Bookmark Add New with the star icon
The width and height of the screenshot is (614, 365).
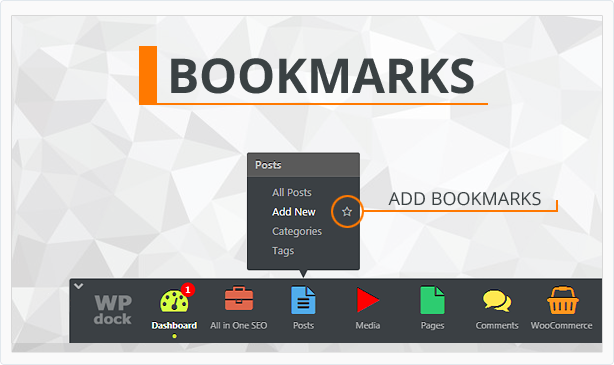click(x=347, y=212)
